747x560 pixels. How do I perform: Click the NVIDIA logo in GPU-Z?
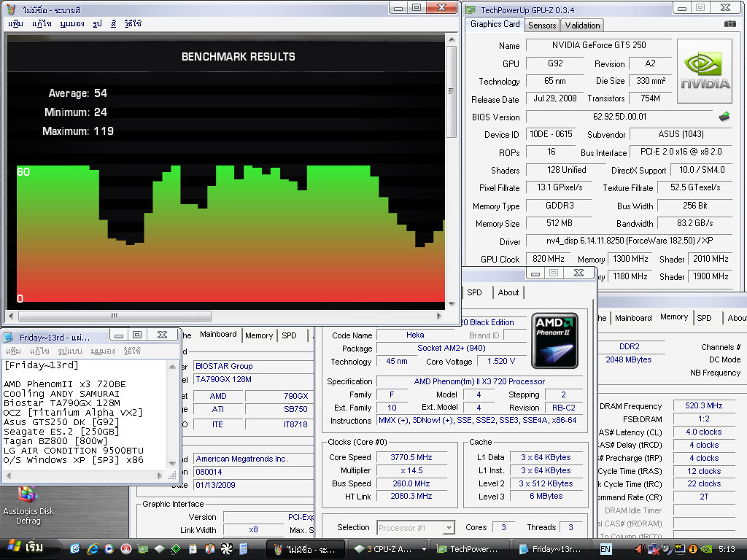click(704, 71)
